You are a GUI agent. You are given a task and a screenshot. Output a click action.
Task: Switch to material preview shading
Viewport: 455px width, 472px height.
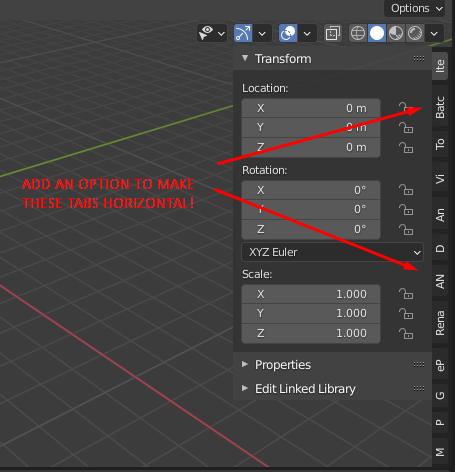[x=396, y=33]
